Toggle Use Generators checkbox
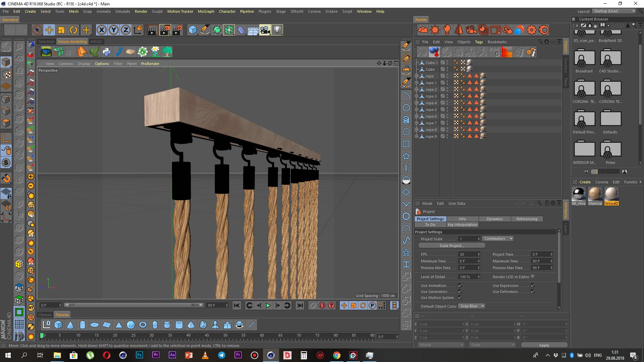This screenshot has width=644, height=362. [460, 292]
